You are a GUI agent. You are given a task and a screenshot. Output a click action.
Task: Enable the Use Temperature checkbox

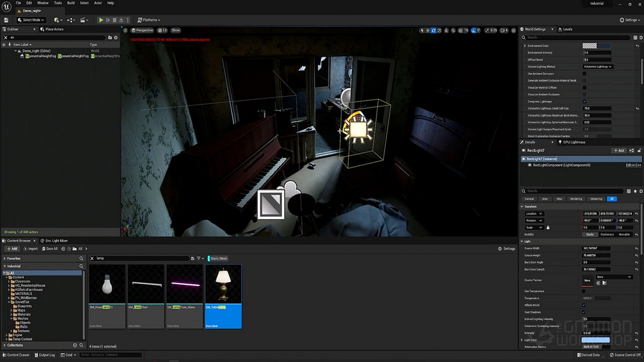584,291
